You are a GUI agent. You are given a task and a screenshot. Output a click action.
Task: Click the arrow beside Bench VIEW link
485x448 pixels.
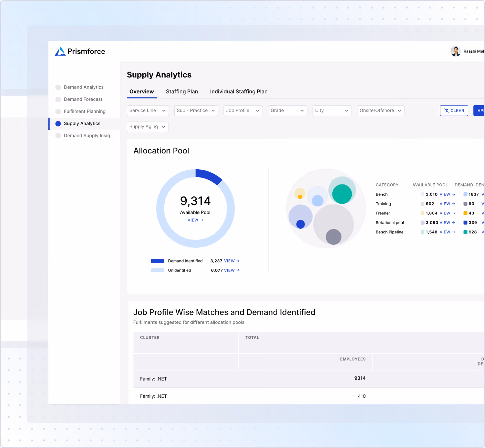[x=453, y=194]
